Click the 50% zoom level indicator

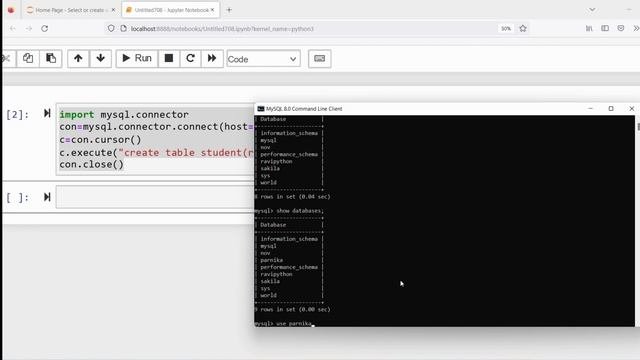coord(506,29)
